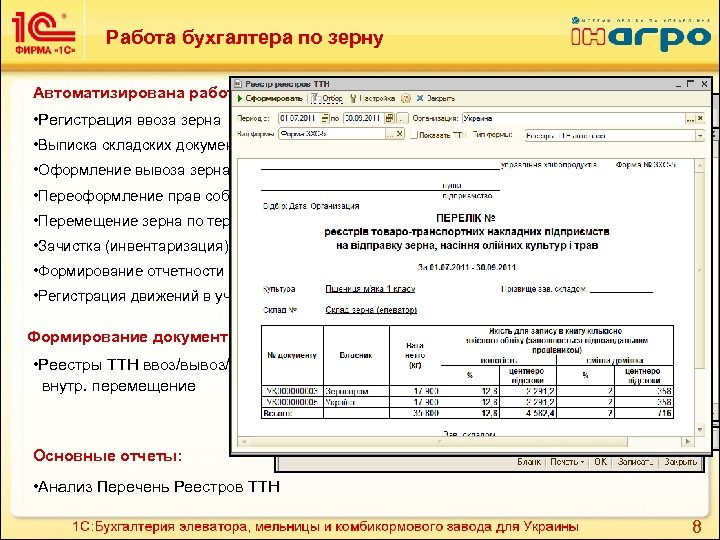The image size is (720, 540).
Task: Click Закрыть in the report toolbar
Action: (435, 98)
